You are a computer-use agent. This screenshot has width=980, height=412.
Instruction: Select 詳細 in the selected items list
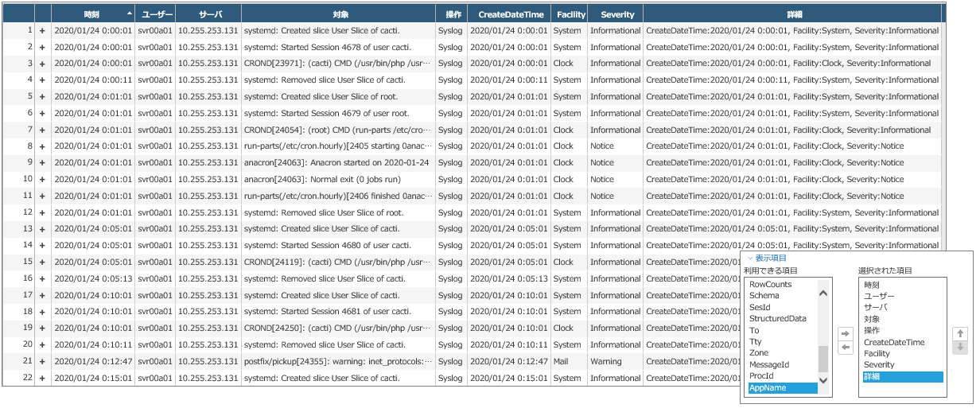click(903, 377)
